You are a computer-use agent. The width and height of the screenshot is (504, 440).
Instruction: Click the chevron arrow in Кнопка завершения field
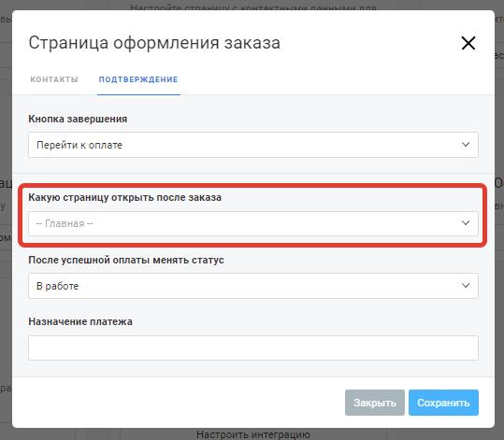click(x=466, y=145)
